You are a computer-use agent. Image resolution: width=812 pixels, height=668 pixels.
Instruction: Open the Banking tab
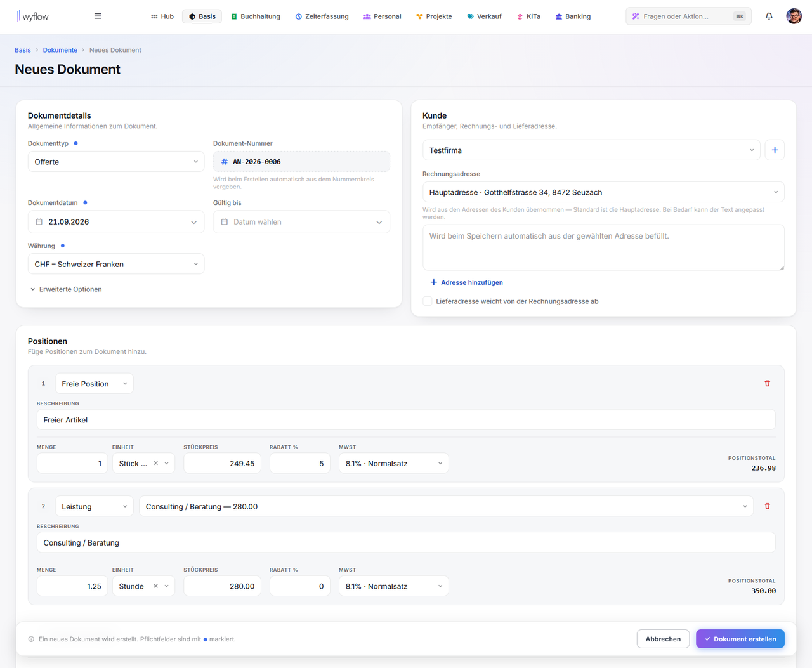(x=573, y=16)
